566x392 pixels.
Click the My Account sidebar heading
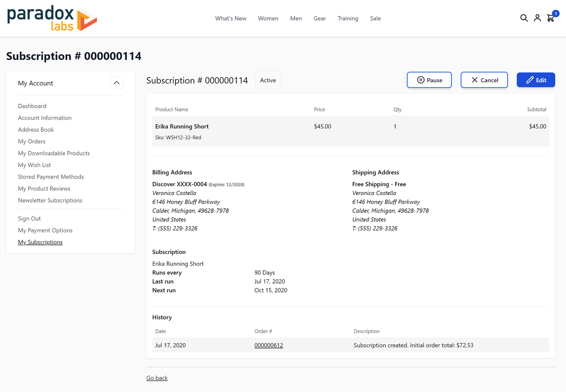[x=35, y=83]
